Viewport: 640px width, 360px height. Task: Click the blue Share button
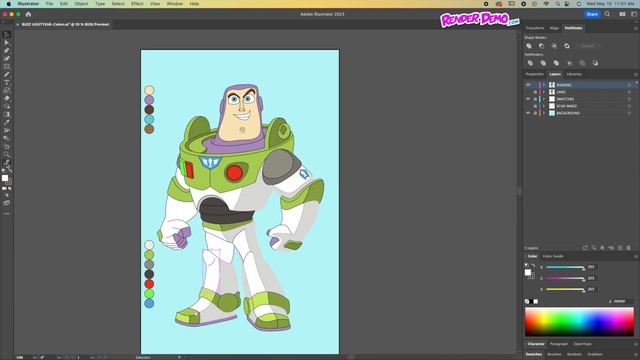click(x=592, y=14)
